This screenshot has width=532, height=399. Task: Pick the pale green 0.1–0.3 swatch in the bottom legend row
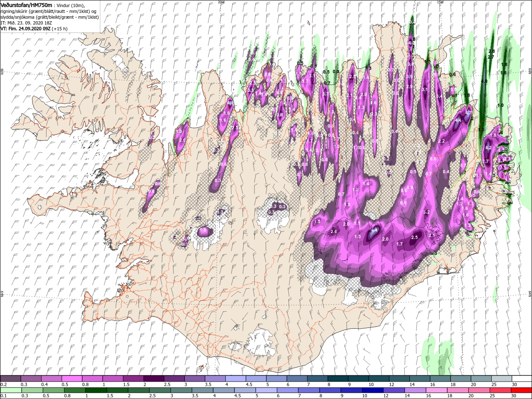point(11,390)
